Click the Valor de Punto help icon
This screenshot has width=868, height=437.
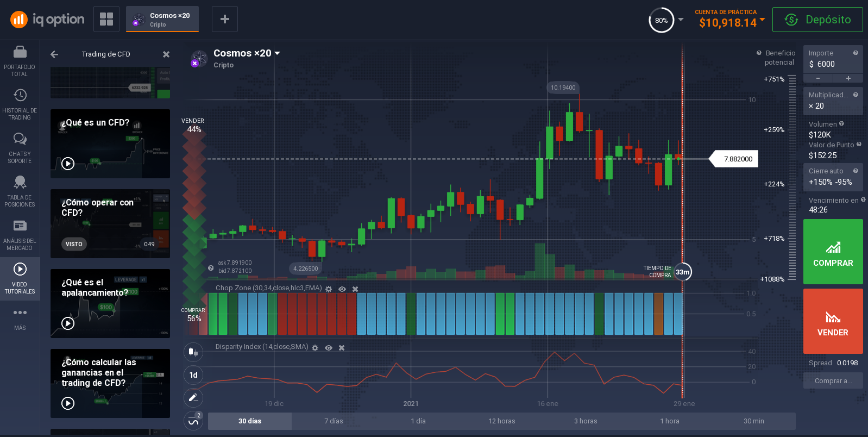coord(859,145)
